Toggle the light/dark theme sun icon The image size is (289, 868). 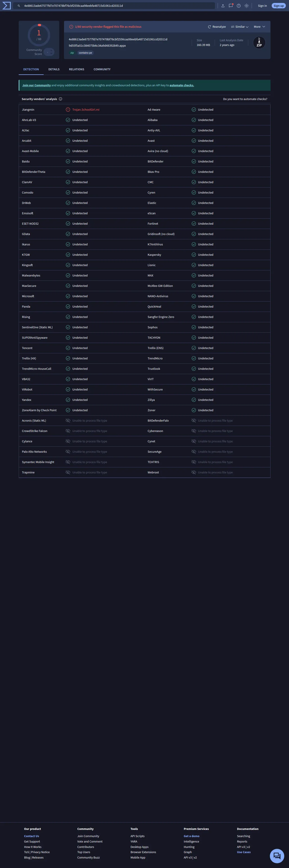pos(247,6)
